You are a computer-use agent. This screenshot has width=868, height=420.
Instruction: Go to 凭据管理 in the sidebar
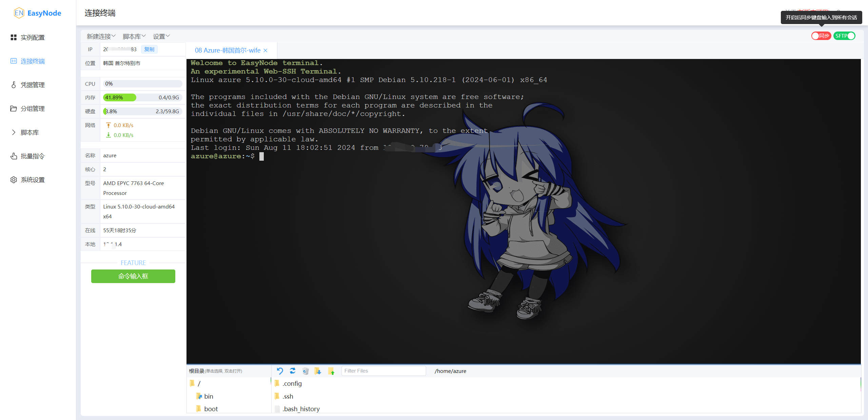point(33,85)
